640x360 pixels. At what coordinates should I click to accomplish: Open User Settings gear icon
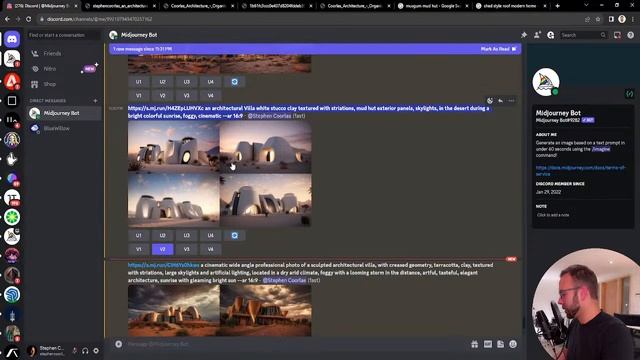coord(96,351)
